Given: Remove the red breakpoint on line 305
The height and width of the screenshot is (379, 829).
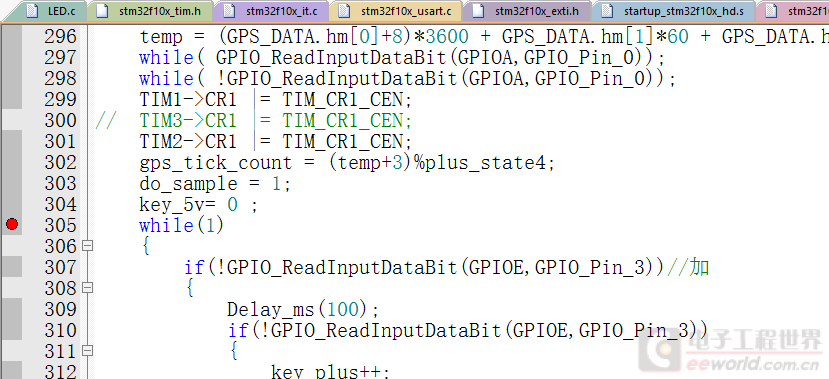Looking at the screenshot, I should tap(12, 225).
